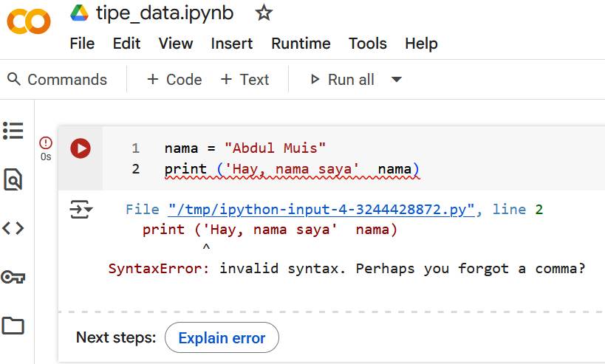Click the print statement on line 2
Screen dimensions: 605x364
point(292,169)
